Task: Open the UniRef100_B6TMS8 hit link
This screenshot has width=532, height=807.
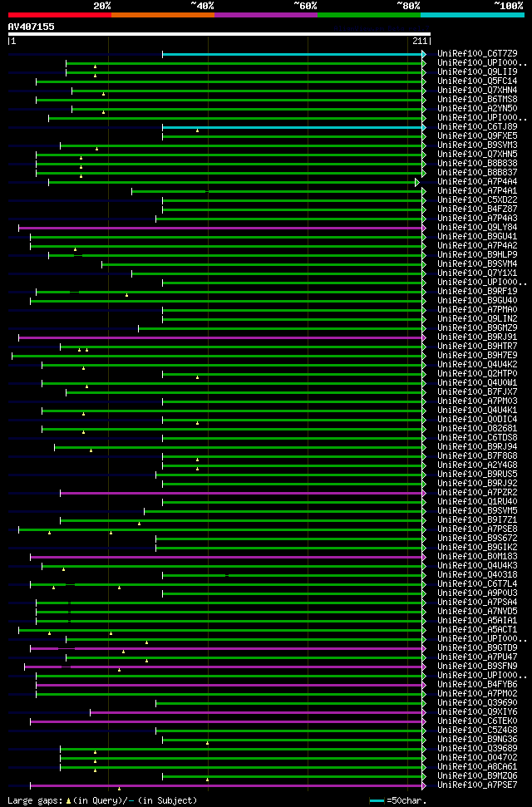Action: coord(477,100)
